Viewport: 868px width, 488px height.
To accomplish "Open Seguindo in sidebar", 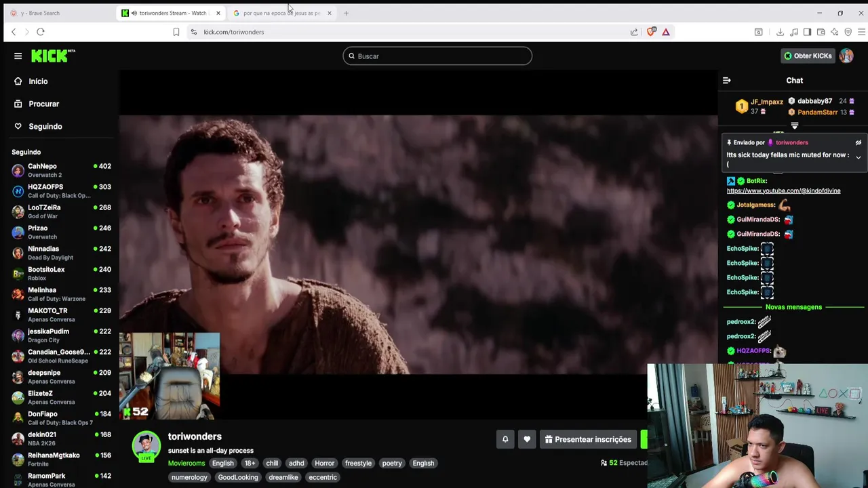I will (x=45, y=126).
